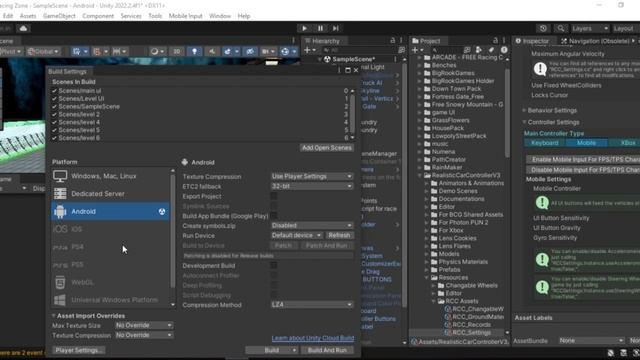This screenshot has width=640, height=360.
Task: Open the override Texture Compression dropdown
Action: tap(144, 335)
